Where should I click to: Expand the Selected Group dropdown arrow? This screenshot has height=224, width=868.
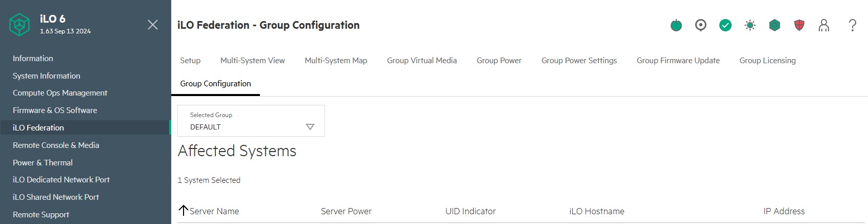tap(310, 127)
